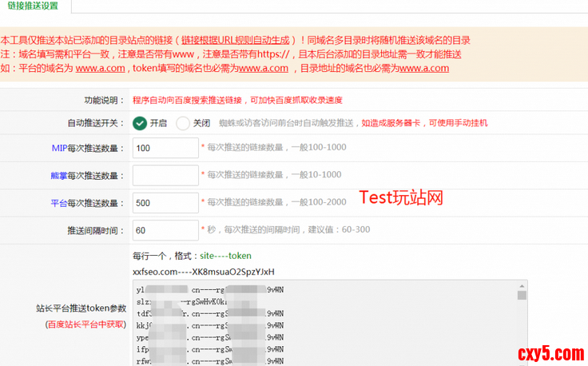Screen dimensions: 588x366
Task: Click the token textarea scrollbar up arrow
Action: [522, 285]
